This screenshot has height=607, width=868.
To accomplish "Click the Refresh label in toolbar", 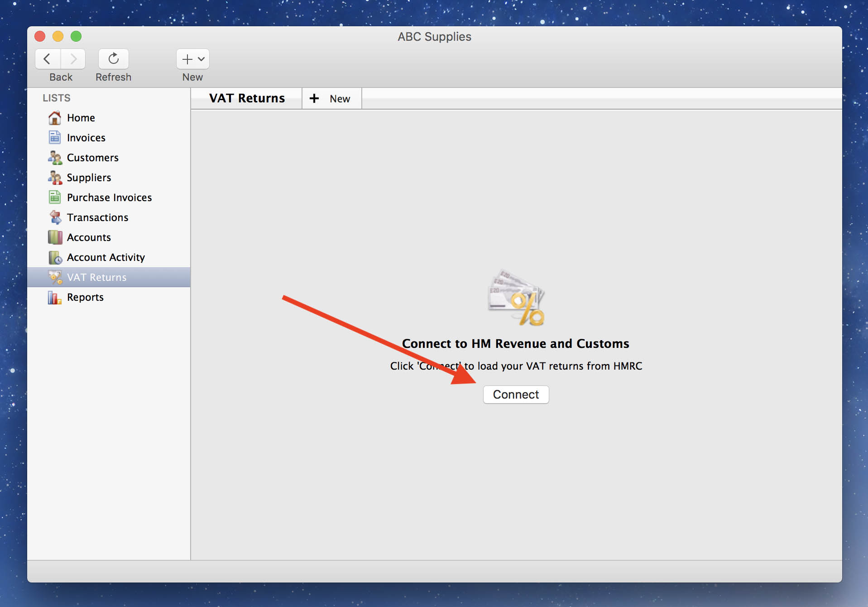I will 113,77.
